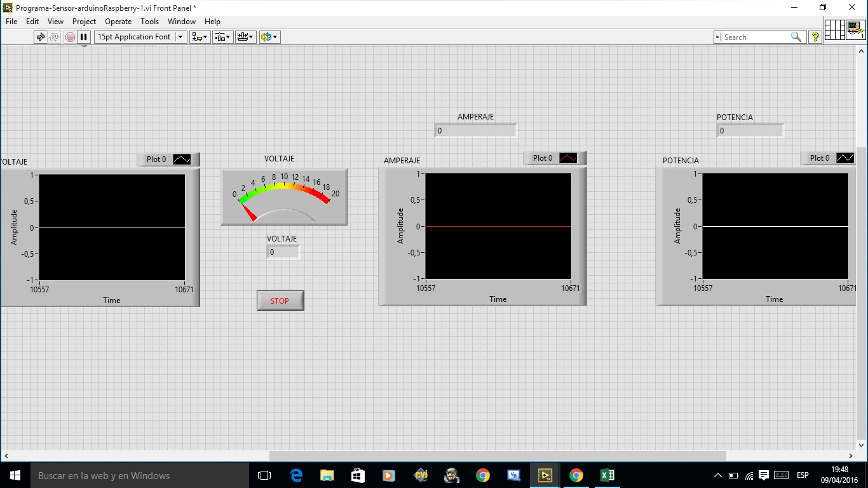Click the ESP language indicator

[803, 475]
